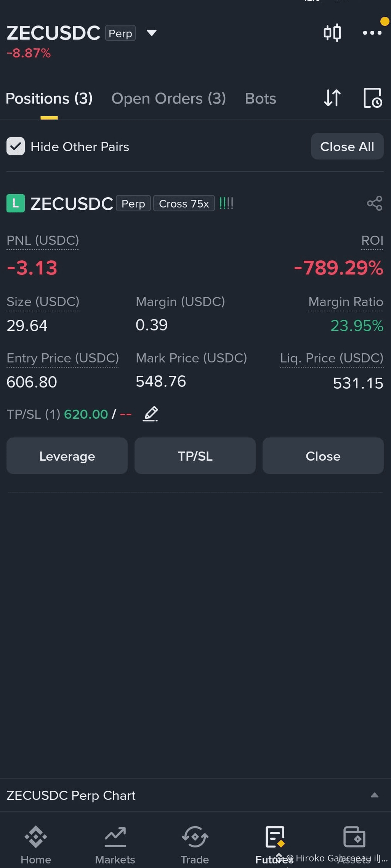Open Markets in bottom navigation
Screen dimensions: 391x868
click(x=115, y=844)
